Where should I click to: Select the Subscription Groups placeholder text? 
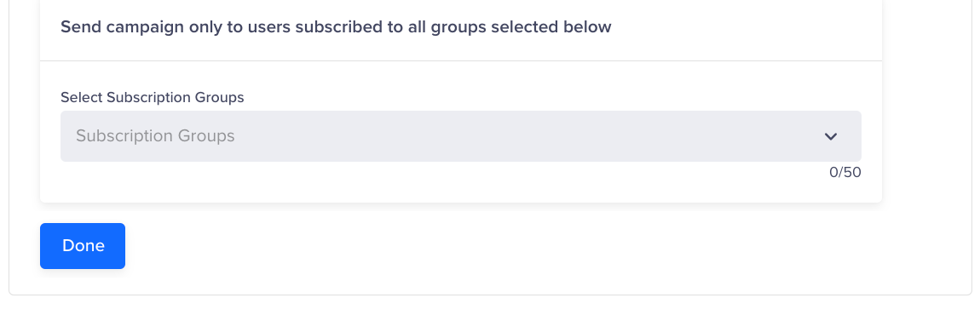click(155, 136)
